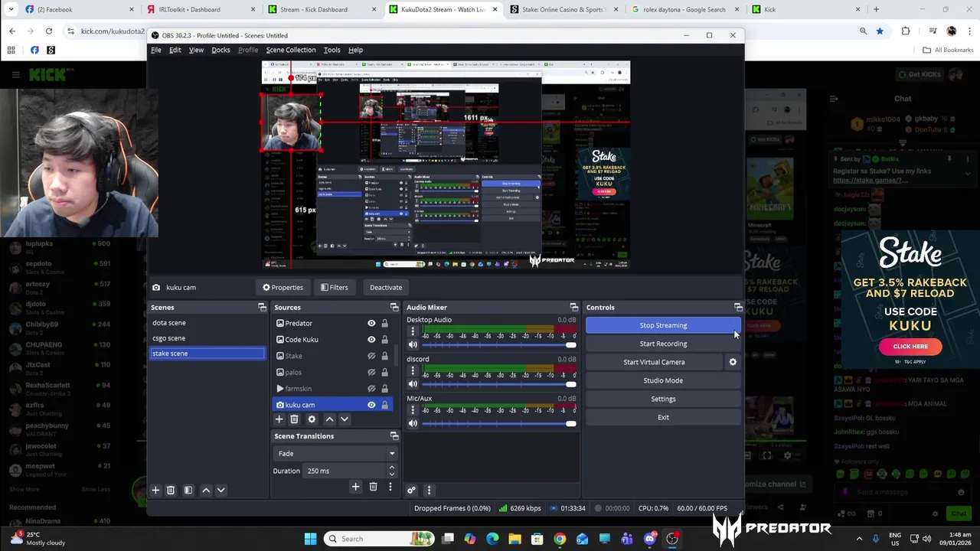Open File Explorer from the taskbar
The width and height of the screenshot is (980, 551).
[x=515, y=539]
